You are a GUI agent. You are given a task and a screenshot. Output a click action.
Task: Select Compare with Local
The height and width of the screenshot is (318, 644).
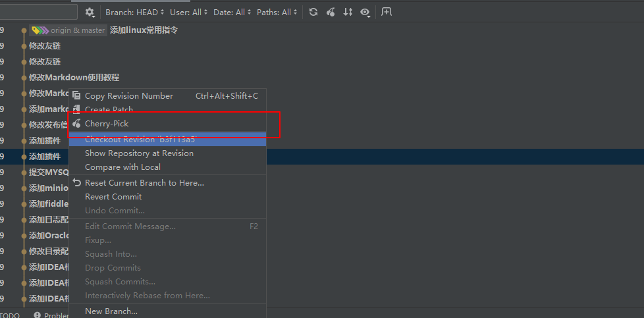pyautogui.click(x=167, y=167)
